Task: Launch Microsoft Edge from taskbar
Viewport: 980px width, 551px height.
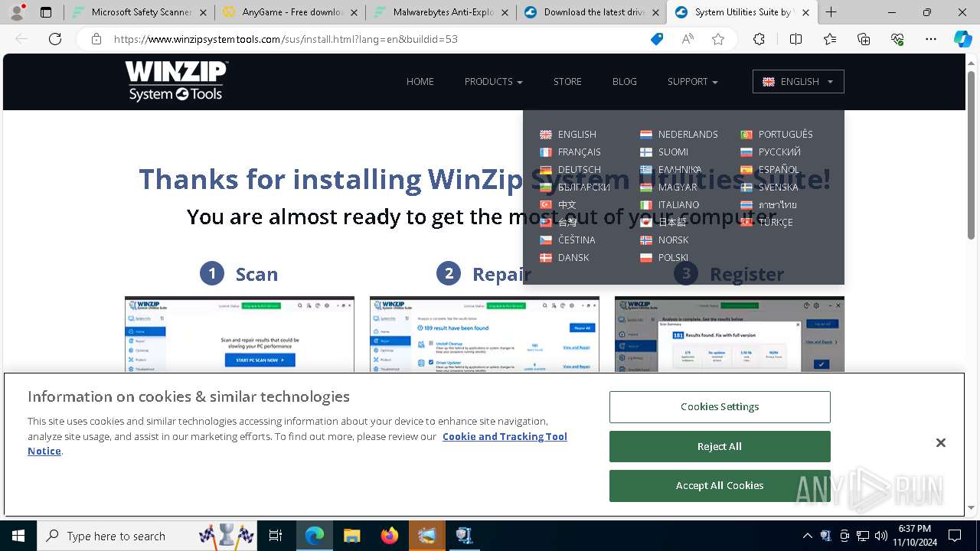Action: 315,536
